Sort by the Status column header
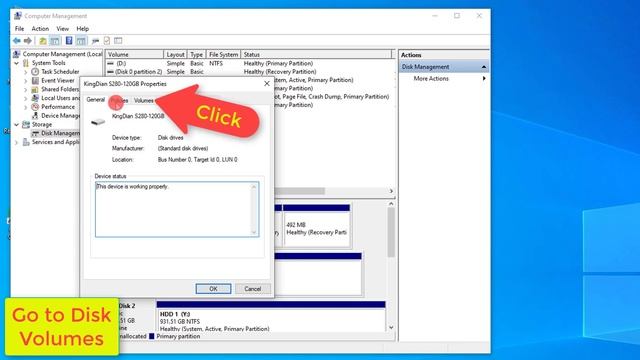640x360 pixels. [316, 54]
